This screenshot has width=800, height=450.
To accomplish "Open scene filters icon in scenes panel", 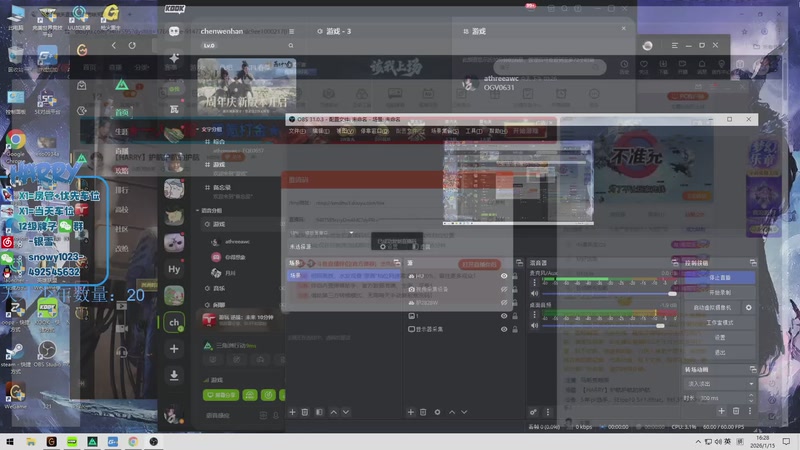I will pos(319,412).
